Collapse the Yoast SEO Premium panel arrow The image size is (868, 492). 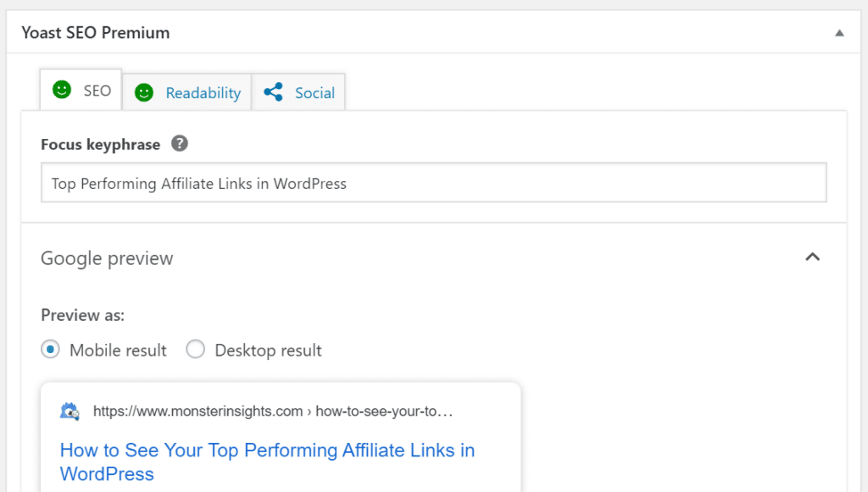pyautogui.click(x=839, y=33)
